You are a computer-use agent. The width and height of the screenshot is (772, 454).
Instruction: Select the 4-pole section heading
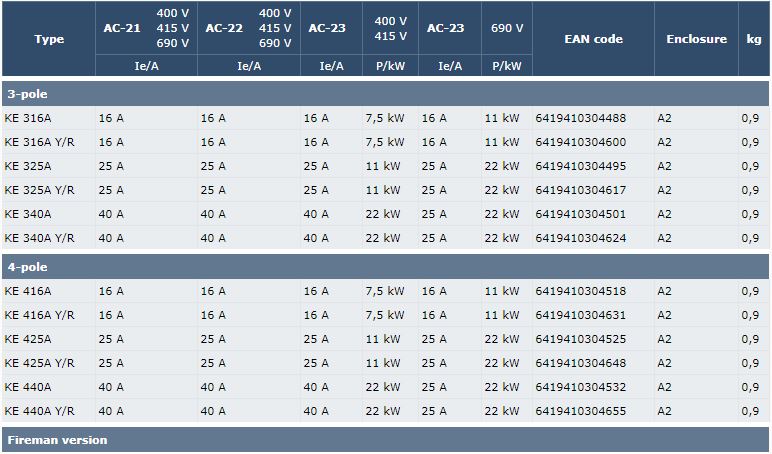pos(28,267)
